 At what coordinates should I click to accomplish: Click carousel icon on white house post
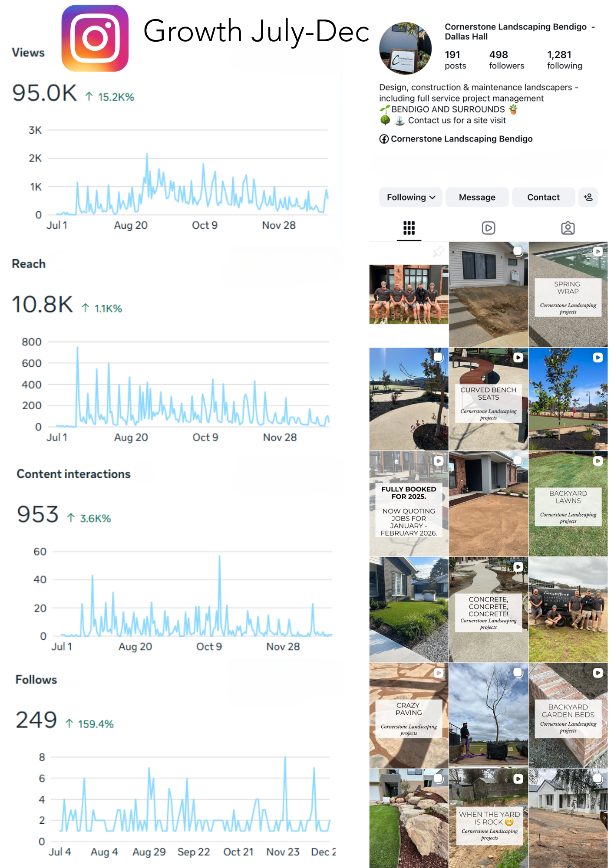tap(598, 779)
